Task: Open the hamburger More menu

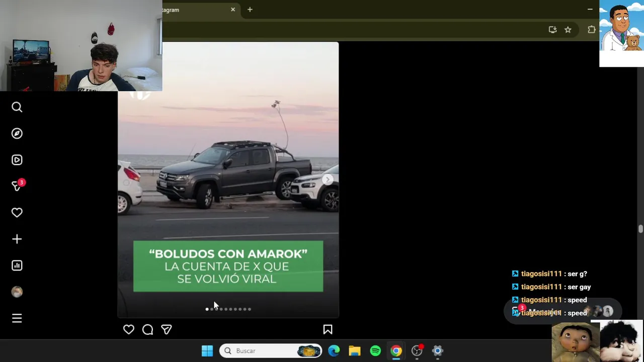Action: click(17, 318)
